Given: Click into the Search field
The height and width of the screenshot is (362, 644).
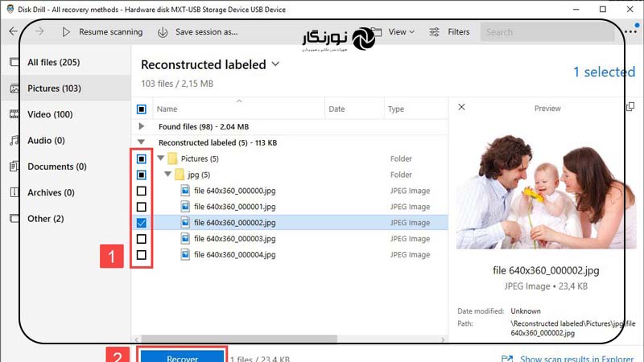Looking at the screenshot, I should [x=547, y=32].
